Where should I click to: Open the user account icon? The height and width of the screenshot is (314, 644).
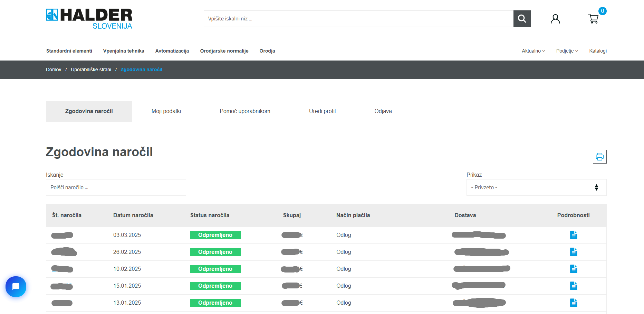555,19
